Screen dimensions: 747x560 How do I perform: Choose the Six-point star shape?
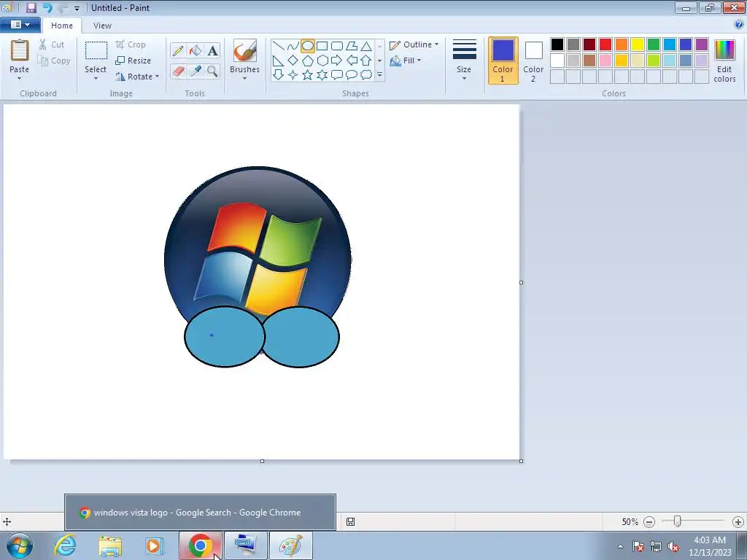[x=322, y=75]
